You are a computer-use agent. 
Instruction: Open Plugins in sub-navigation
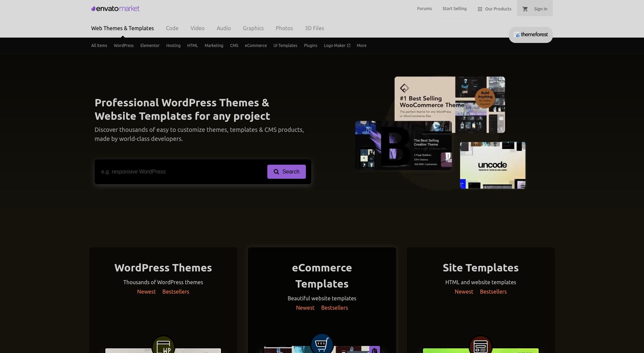[311, 46]
